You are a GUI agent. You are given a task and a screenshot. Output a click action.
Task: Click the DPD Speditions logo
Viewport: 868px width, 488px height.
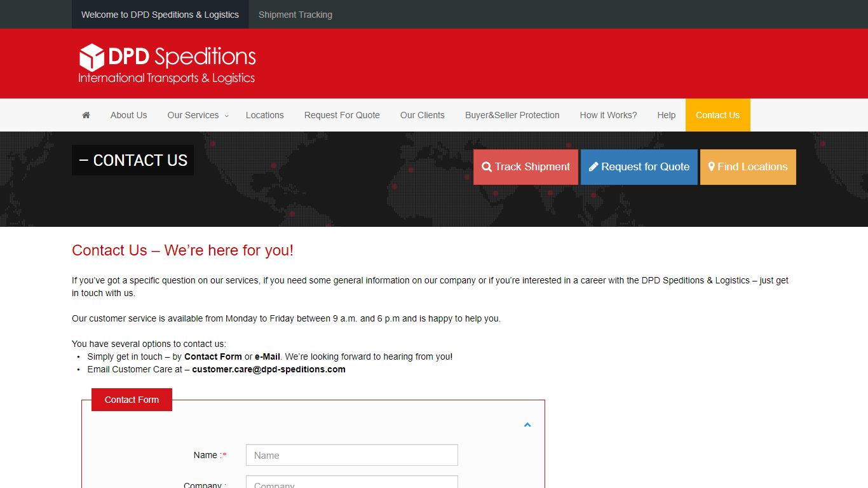[x=167, y=64]
